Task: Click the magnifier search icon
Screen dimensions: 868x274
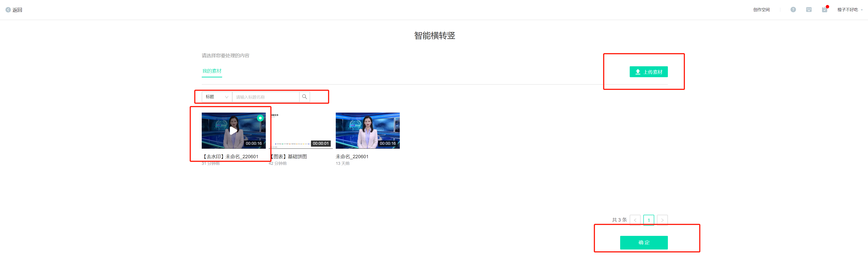Action: click(304, 97)
